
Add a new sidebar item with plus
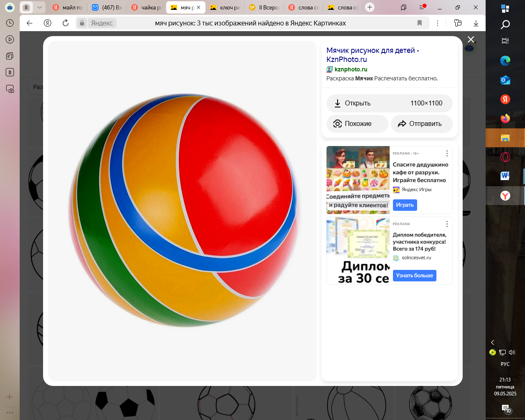click(x=10, y=397)
